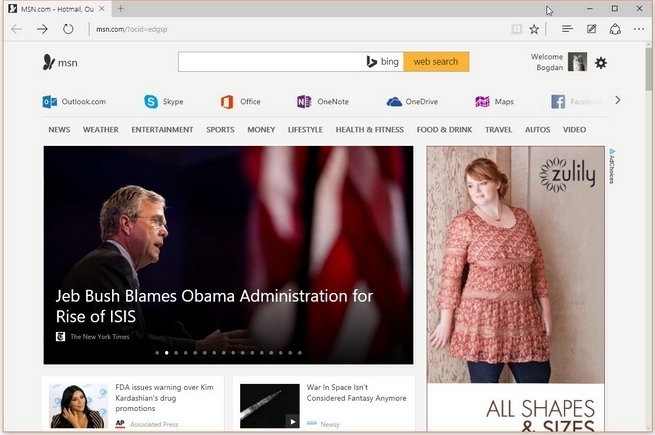Viewport: 655px width, 435px height.
Task: Select the first carousel dot
Action: click(x=157, y=353)
